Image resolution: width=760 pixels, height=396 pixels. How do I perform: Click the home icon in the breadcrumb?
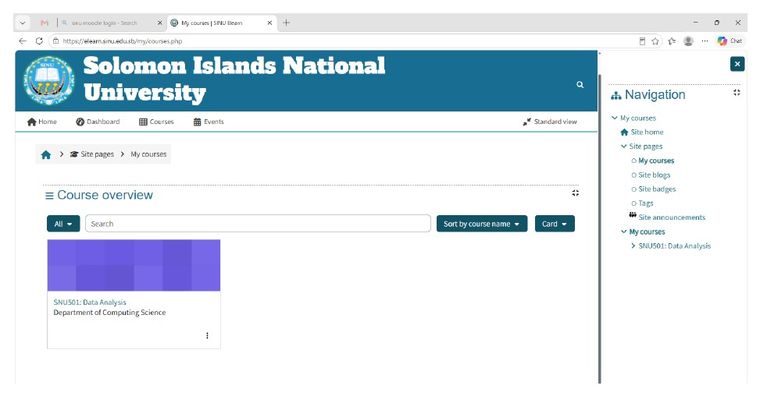(x=46, y=155)
